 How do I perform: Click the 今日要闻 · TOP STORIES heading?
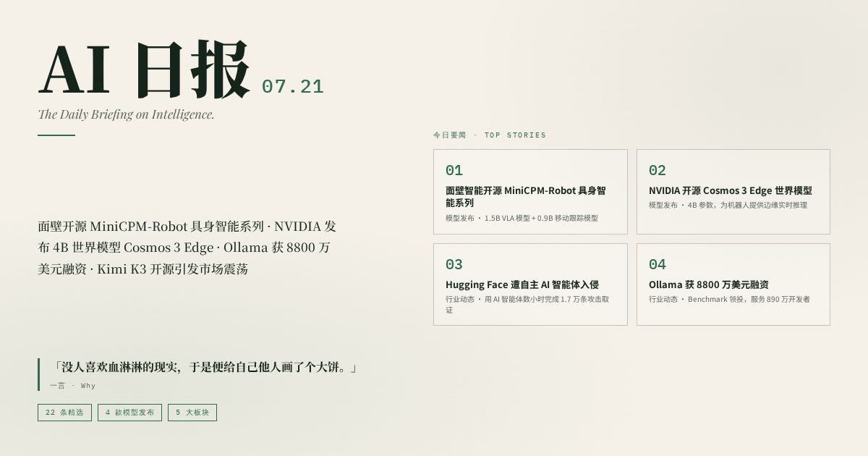point(490,135)
